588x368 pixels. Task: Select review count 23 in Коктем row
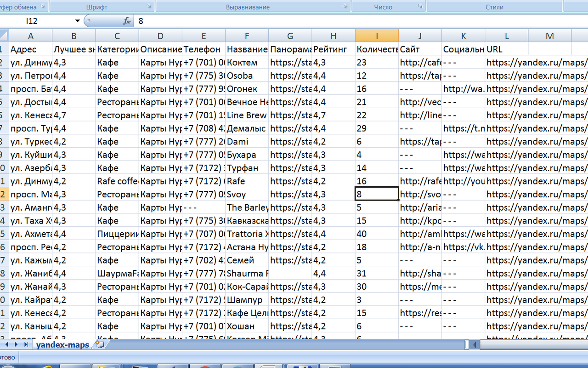point(377,63)
